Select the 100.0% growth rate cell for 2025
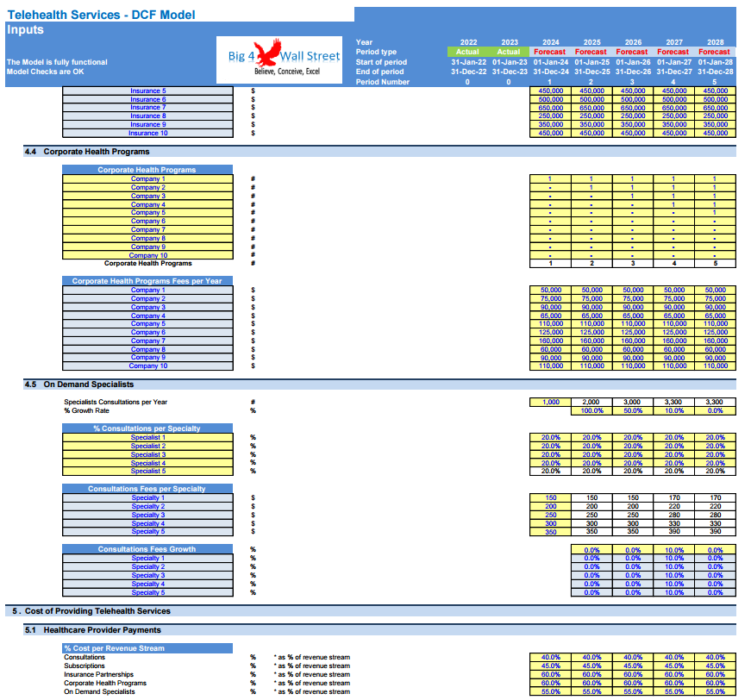The image size is (751, 700). click(x=591, y=411)
